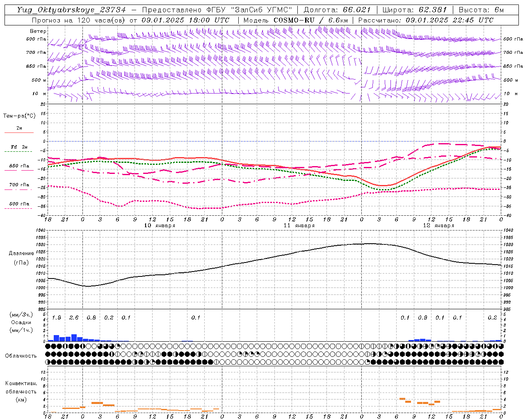Click the Давление pressure panel label
This screenshot has width=525, height=420.
click(x=21, y=253)
